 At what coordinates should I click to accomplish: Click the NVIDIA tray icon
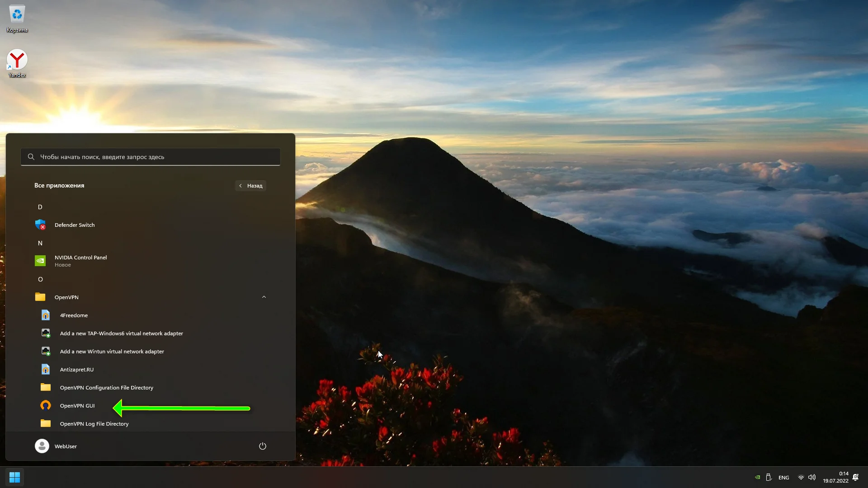[x=757, y=477]
